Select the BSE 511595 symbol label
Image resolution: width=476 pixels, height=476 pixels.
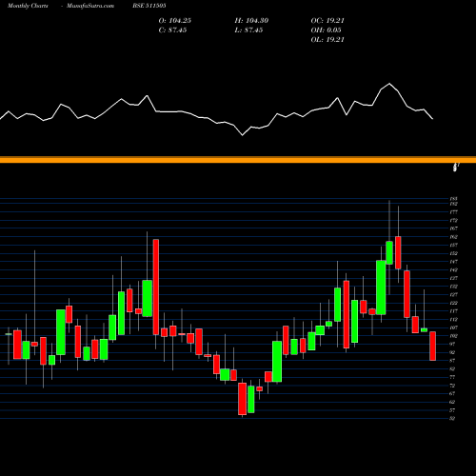[149, 6]
